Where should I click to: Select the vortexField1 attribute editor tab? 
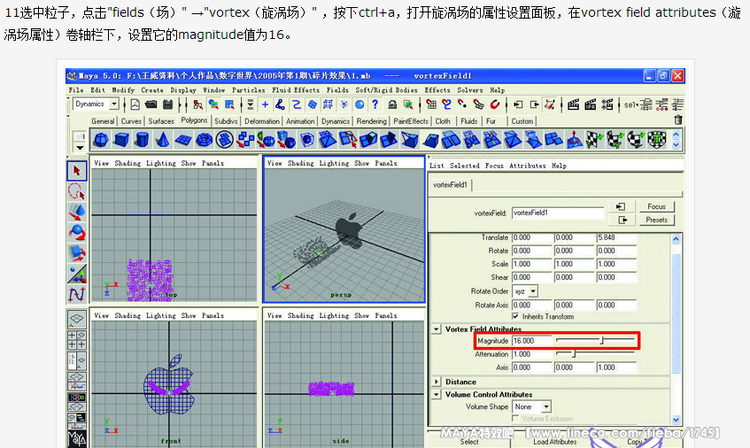(x=450, y=185)
